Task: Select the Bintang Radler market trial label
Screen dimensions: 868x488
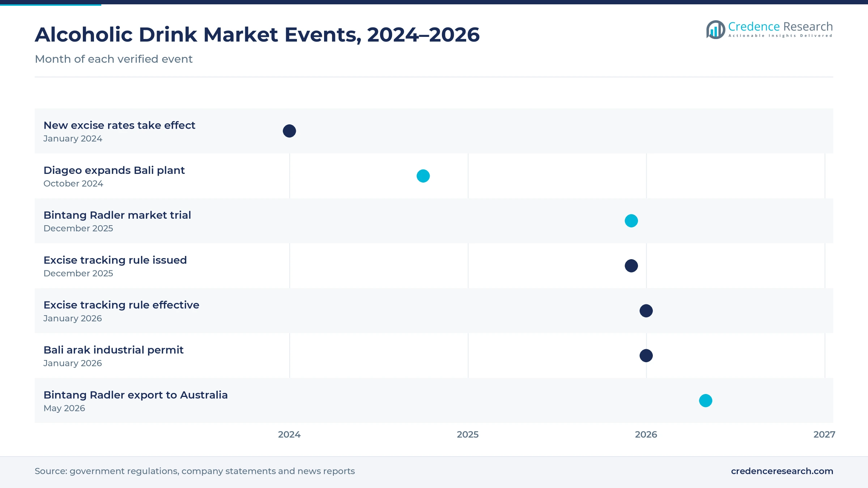Action: [x=117, y=215]
